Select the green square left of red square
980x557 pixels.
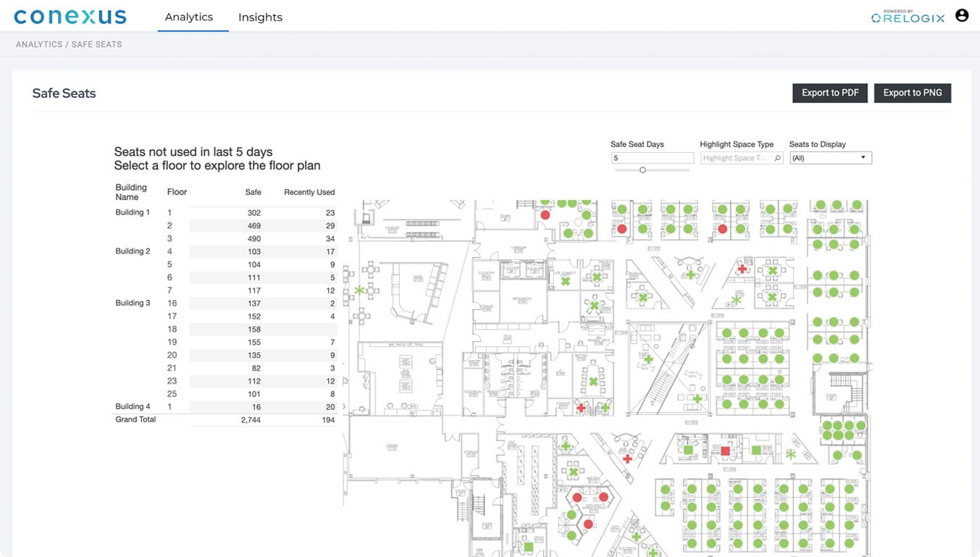point(688,451)
